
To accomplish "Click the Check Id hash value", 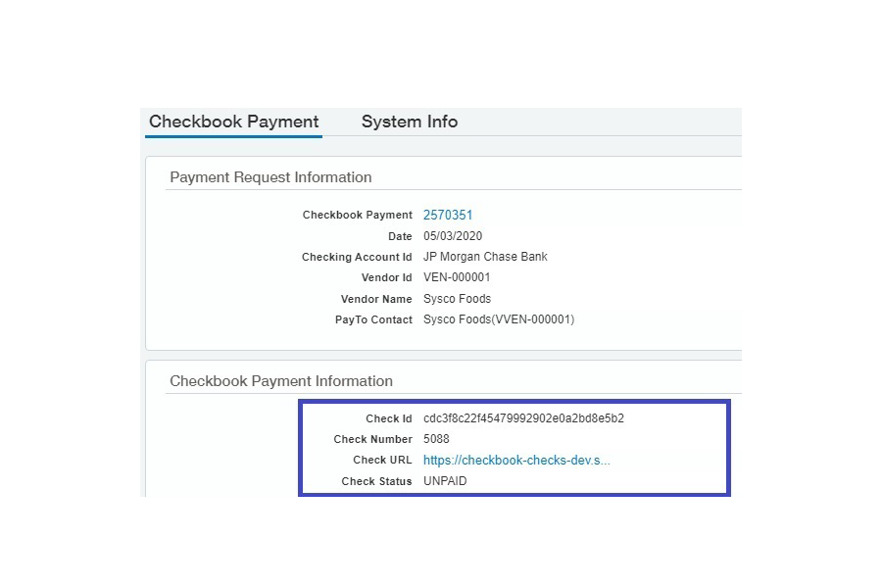I will 523,418.
